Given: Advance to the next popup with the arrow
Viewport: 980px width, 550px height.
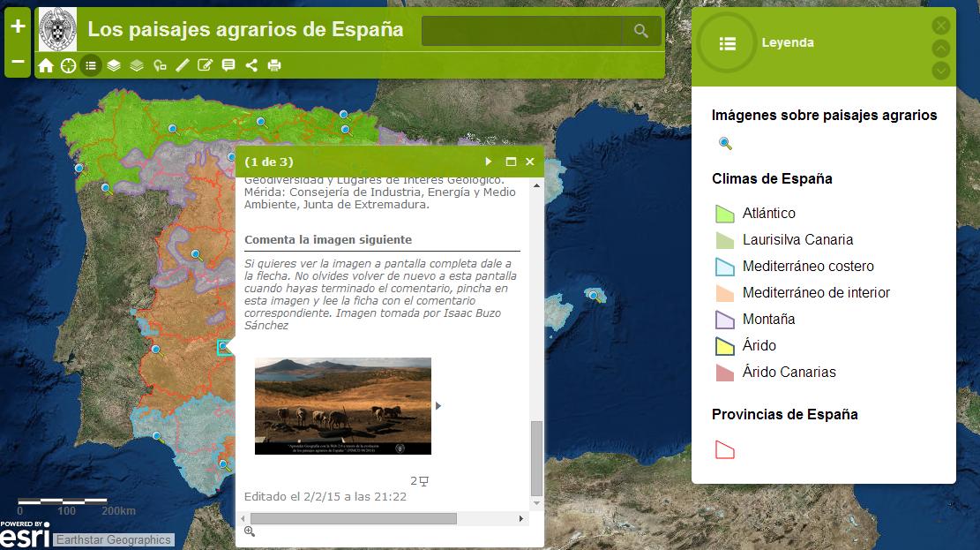Looking at the screenshot, I should click(x=489, y=162).
